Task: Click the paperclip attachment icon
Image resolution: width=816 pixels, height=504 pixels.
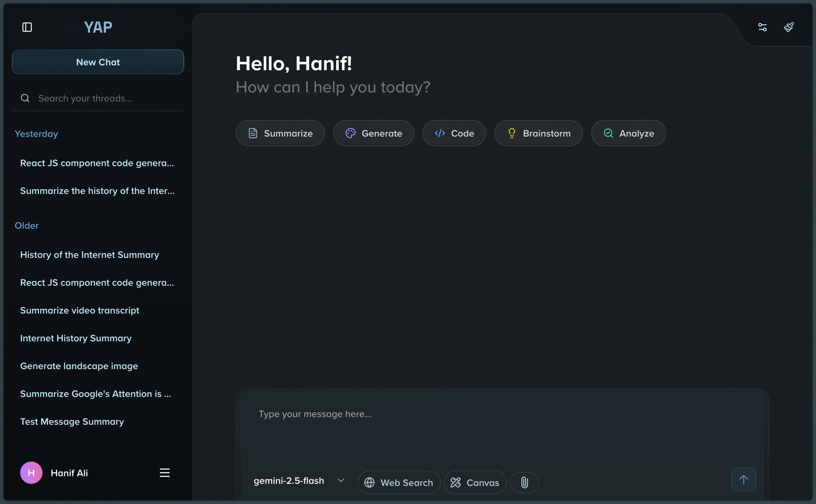Action: click(x=524, y=482)
